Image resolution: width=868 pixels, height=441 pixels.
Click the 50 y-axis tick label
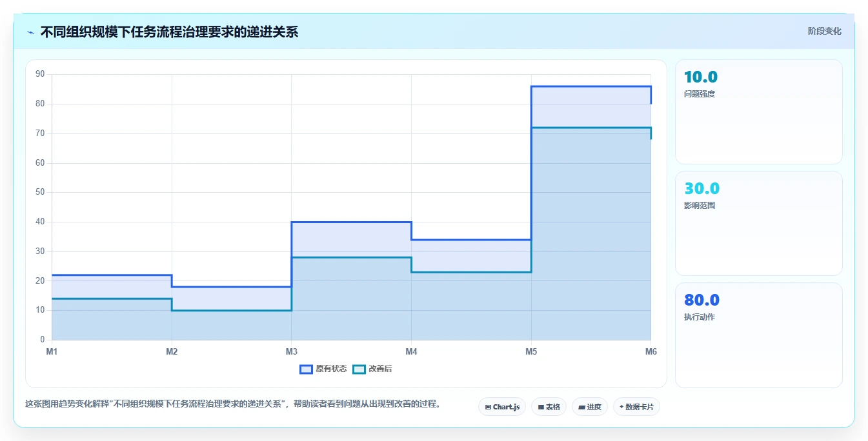(x=40, y=192)
